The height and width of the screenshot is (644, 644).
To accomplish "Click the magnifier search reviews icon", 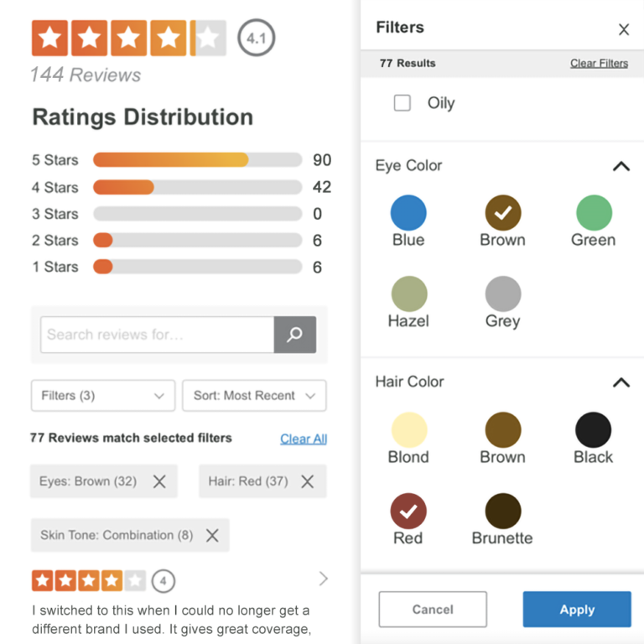I will coord(294,335).
